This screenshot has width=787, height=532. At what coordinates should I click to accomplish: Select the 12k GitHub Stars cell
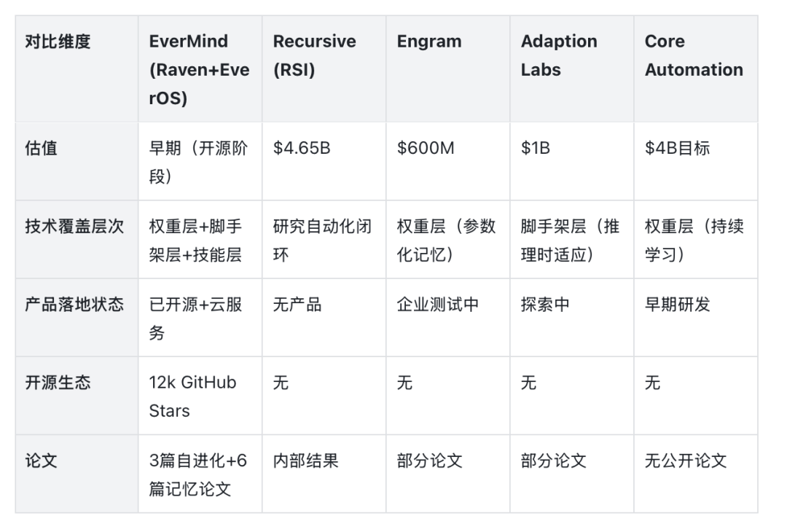pos(200,396)
